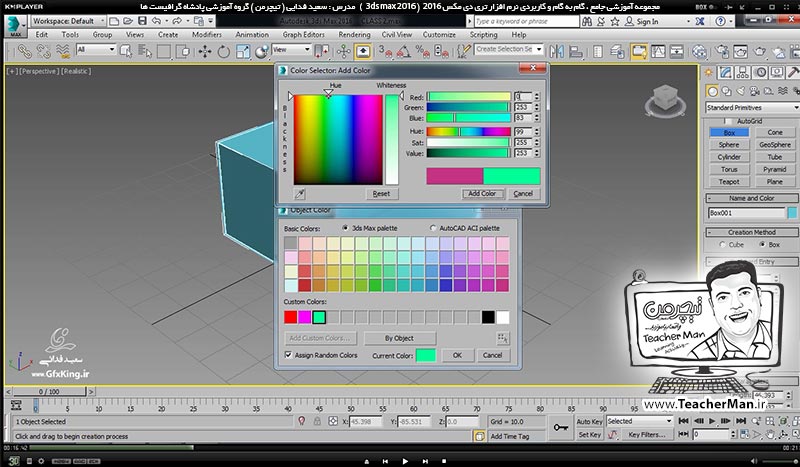
Task: Select the Cube creation method radio
Action: (x=722, y=244)
